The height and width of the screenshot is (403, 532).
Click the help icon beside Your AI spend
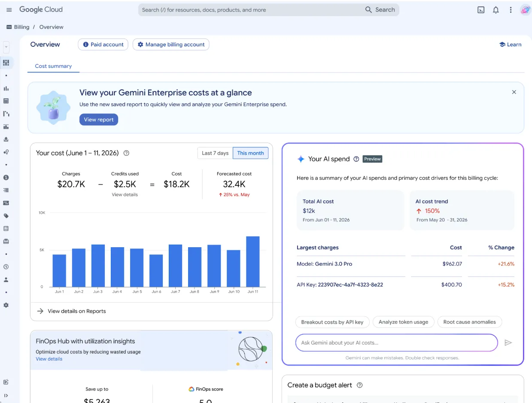(x=356, y=159)
